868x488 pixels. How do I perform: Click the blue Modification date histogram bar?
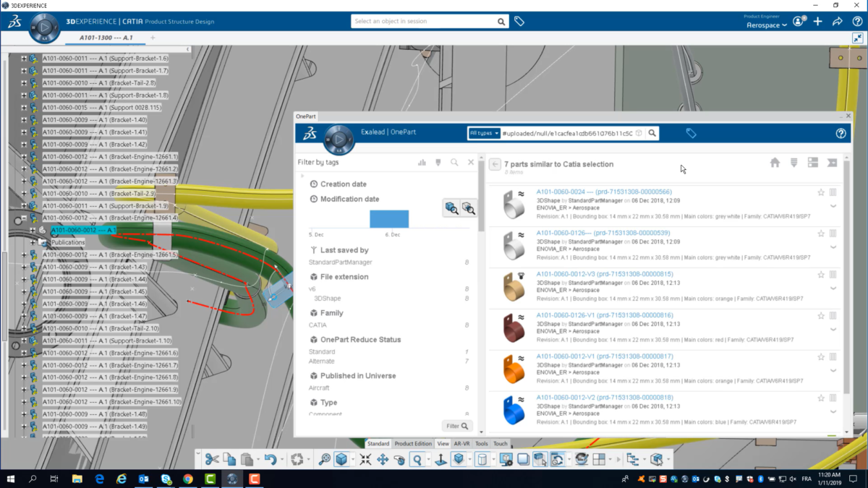(x=389, y=219)
